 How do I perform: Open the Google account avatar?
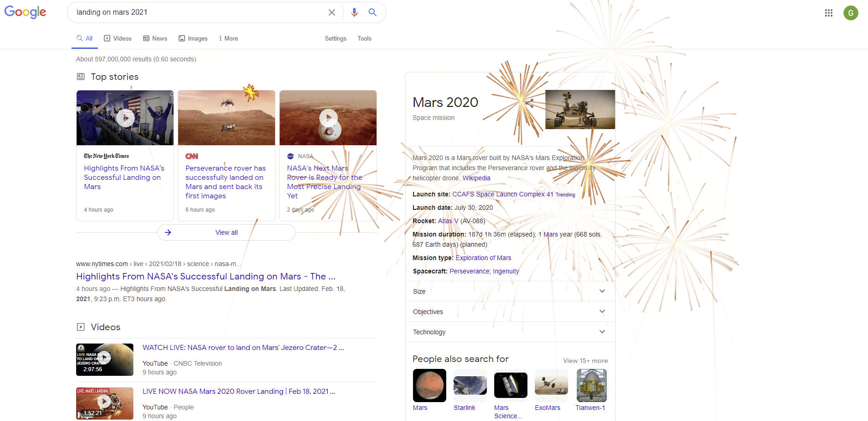(851, 13)
